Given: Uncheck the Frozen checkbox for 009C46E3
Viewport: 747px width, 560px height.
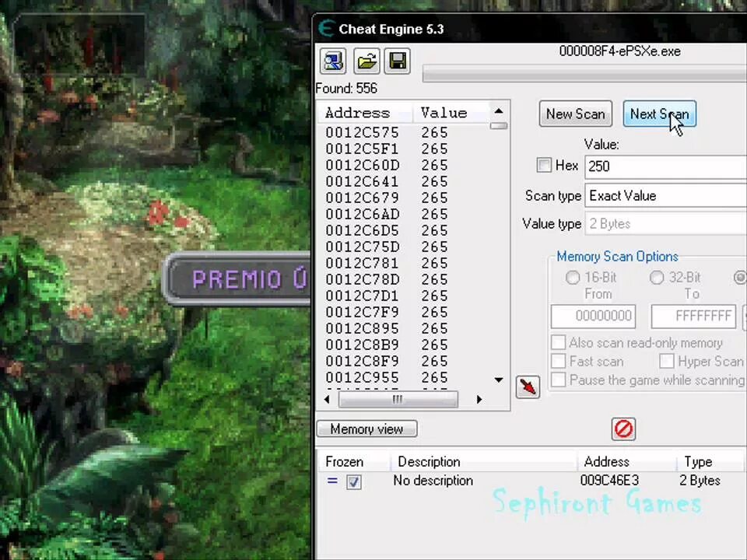Looking at the screenshot, I should pos(353,481).
